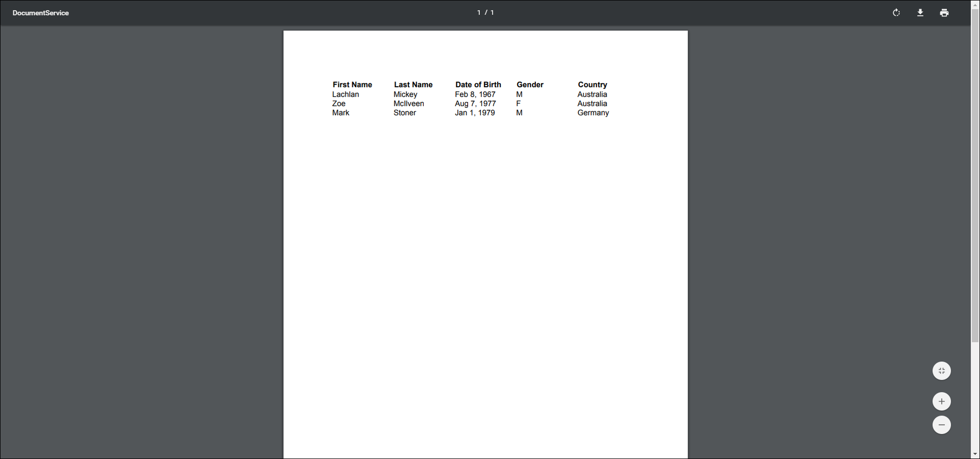The image size is (980, 459).
Task: Click the DocumentService title text
Action: (x=41, y=13)
